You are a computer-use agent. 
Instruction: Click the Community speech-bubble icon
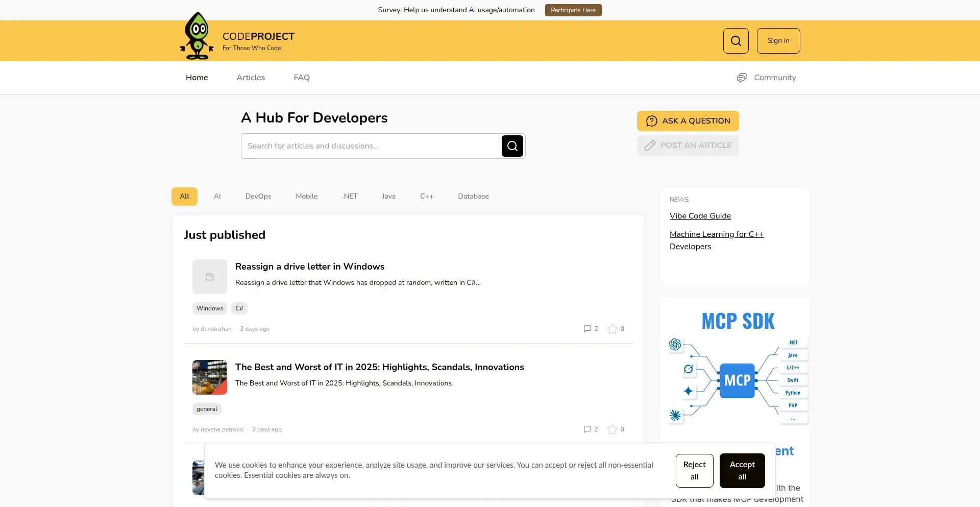742,78
